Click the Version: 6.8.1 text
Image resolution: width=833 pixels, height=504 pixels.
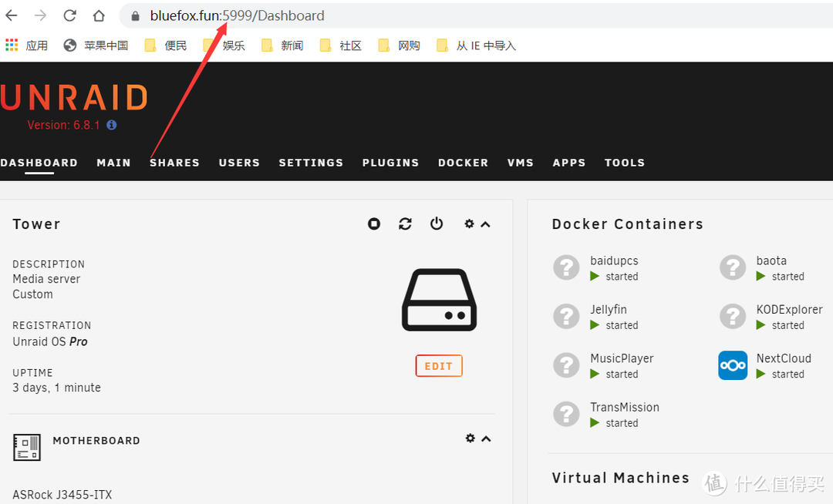click(64, 125)
